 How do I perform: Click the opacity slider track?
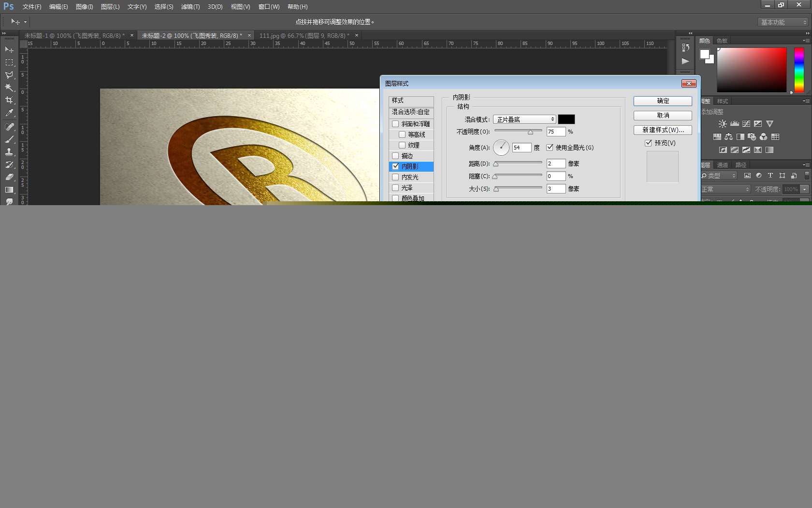tap(518, 130)
